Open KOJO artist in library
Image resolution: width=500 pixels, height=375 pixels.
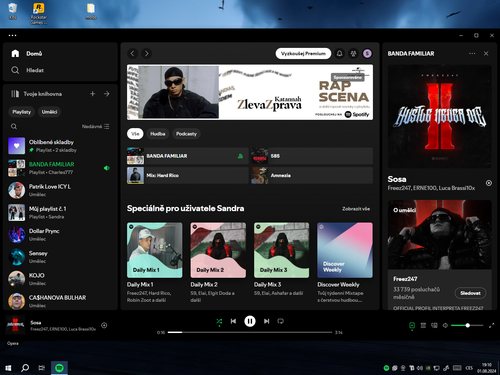click(x=60, y=279)
